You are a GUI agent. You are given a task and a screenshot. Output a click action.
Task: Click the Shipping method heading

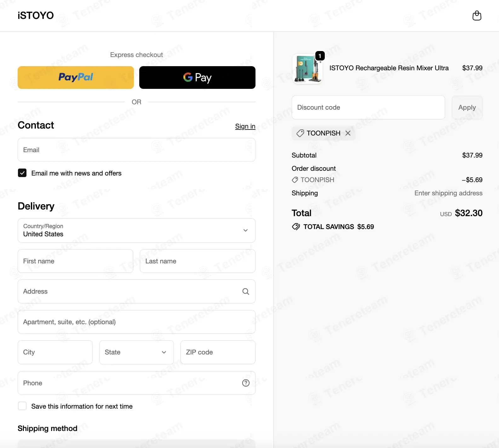(x=48, y=428)
